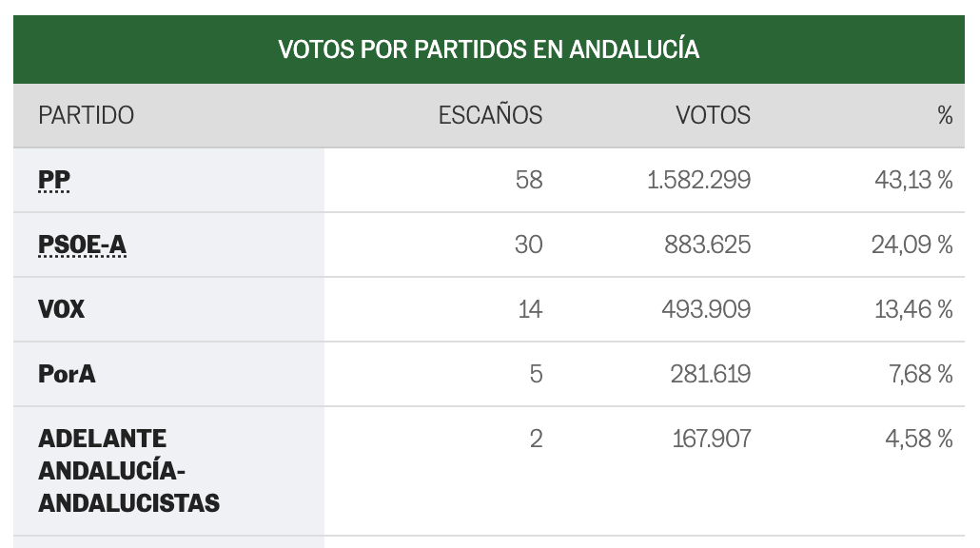Screen dimensions: 980x548
Task: Select PorA votes value 281.619
Action: point(711,374)
